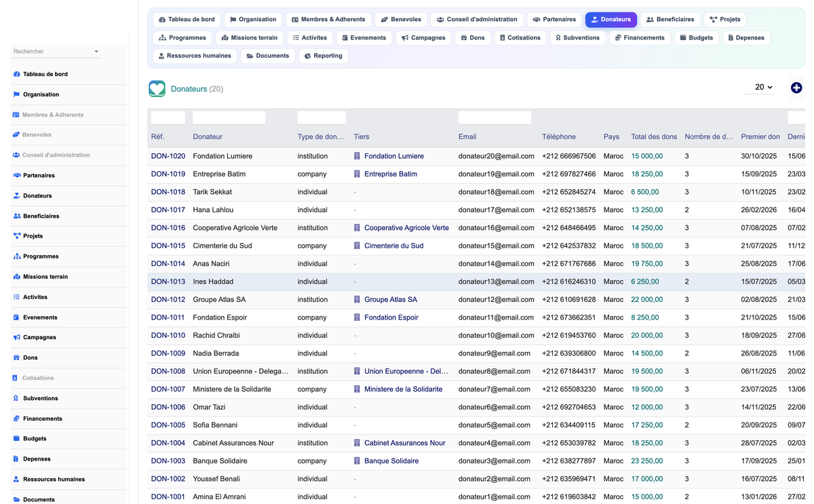Click sidebar Partenaires handshake icon
This screenshot has width=814, height=504.
pyautogui.click(x=16, y=176)
